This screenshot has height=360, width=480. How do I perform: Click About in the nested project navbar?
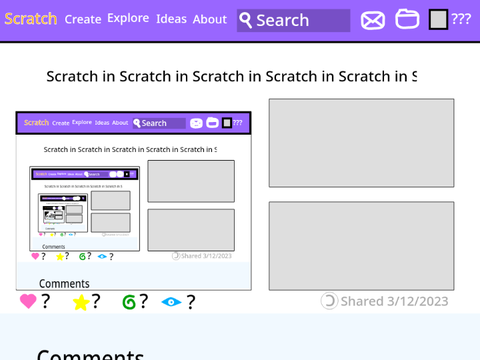[x=120, y=123]
